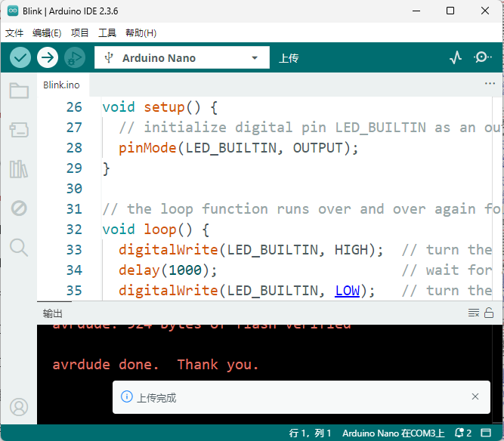Open the 工具 menu
The image size is (504, 441).
(107, 32)
